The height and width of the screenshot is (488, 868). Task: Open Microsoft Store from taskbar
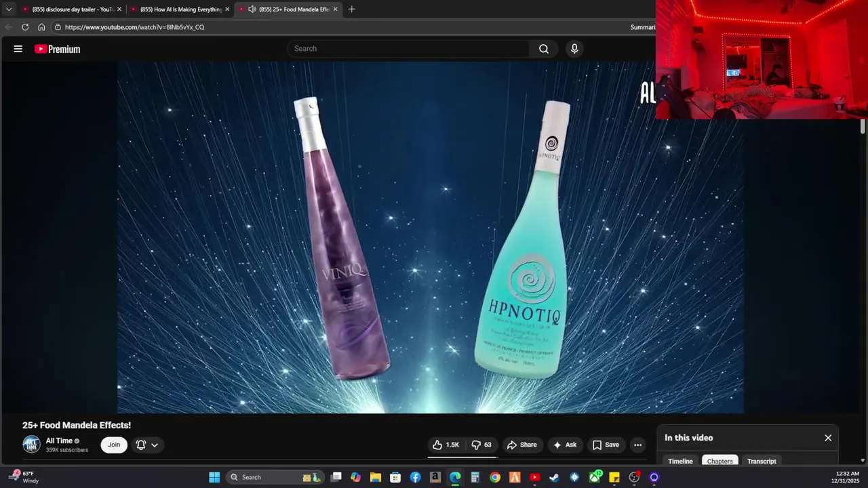(395, 477)
